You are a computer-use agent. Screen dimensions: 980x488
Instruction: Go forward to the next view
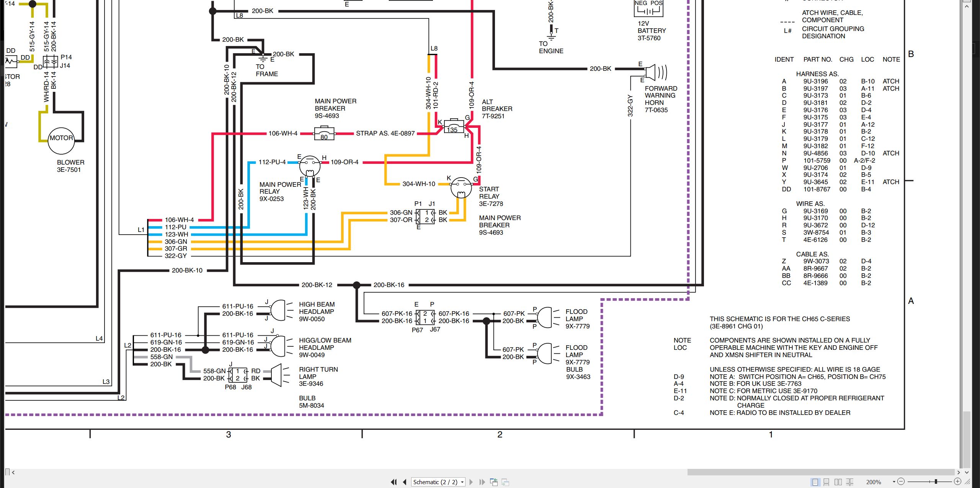point(505,482)
